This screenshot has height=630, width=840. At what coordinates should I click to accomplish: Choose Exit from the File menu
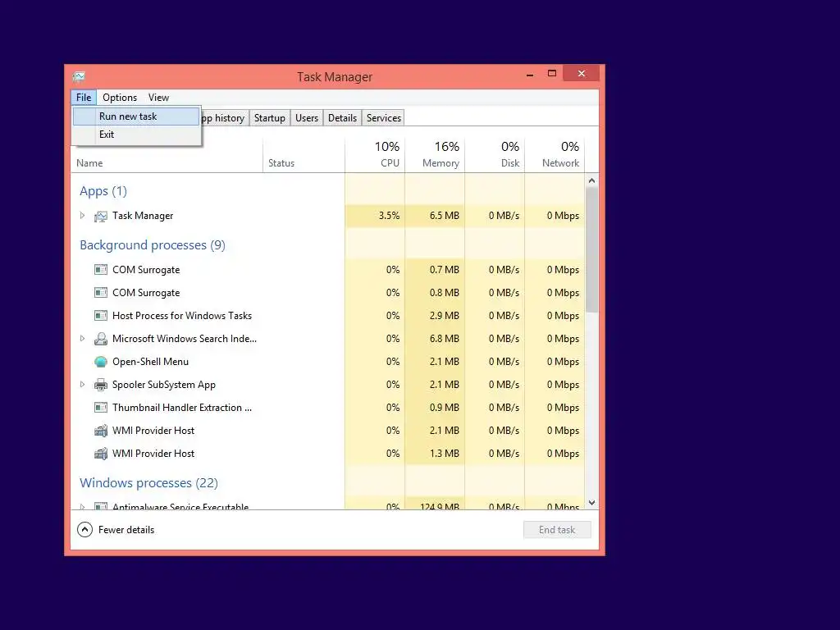tap(136, 135)
